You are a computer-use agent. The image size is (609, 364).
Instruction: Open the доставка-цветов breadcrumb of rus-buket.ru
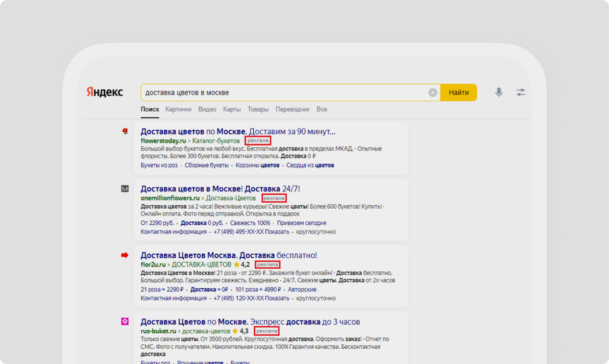coord(206,331)
